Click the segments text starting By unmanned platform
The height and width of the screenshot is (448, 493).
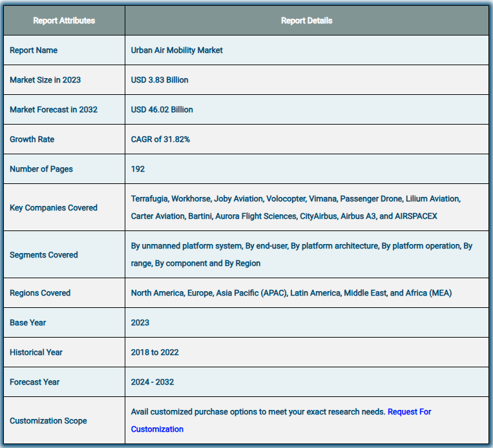pos(302,254)
